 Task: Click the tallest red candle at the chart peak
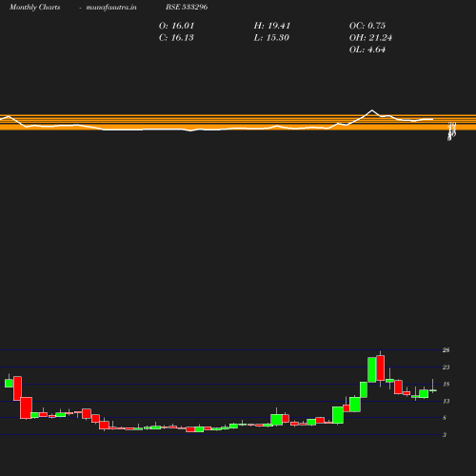381,368
